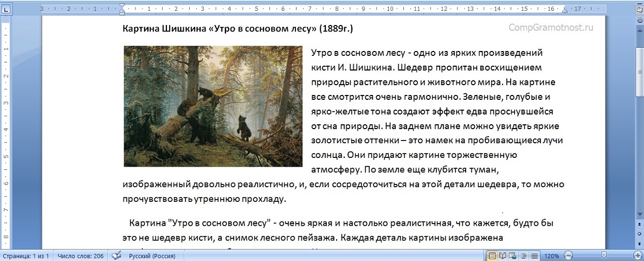Click the heading Картина Шишкина «Утро в сосновом лесу»
The image size is (644, 261).
tap(238, 29)
